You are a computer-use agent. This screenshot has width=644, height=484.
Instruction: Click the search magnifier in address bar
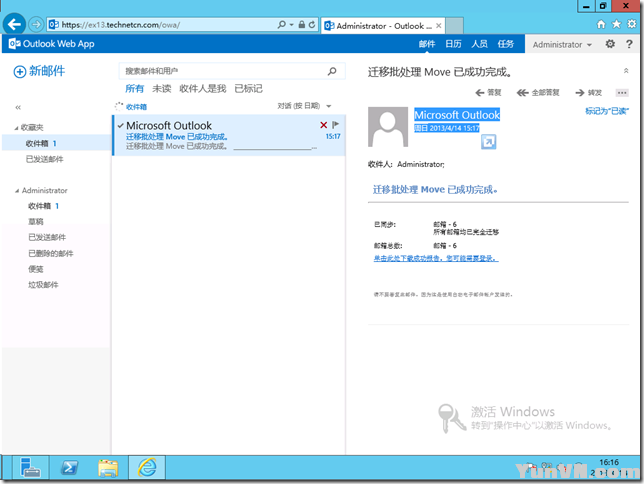coord(281,25)
